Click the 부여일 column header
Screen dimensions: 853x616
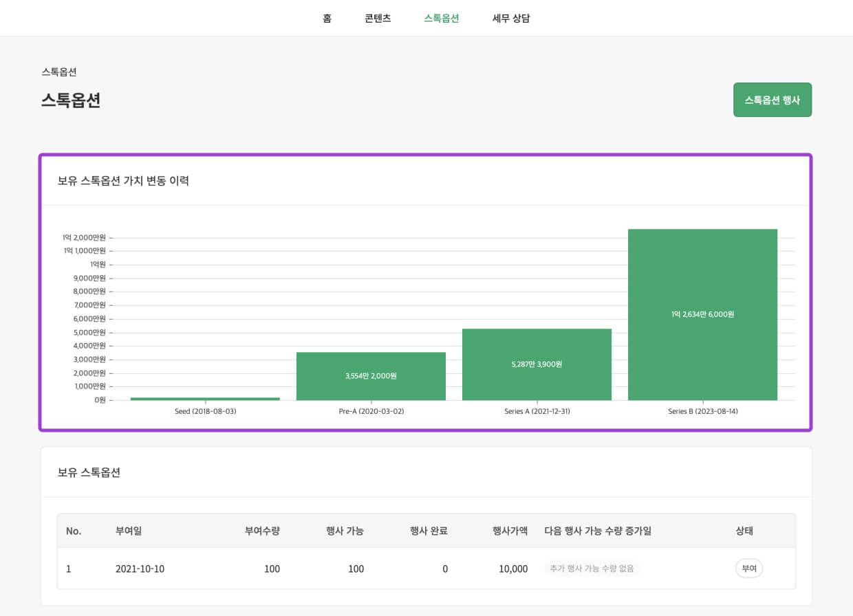(129, 531)
